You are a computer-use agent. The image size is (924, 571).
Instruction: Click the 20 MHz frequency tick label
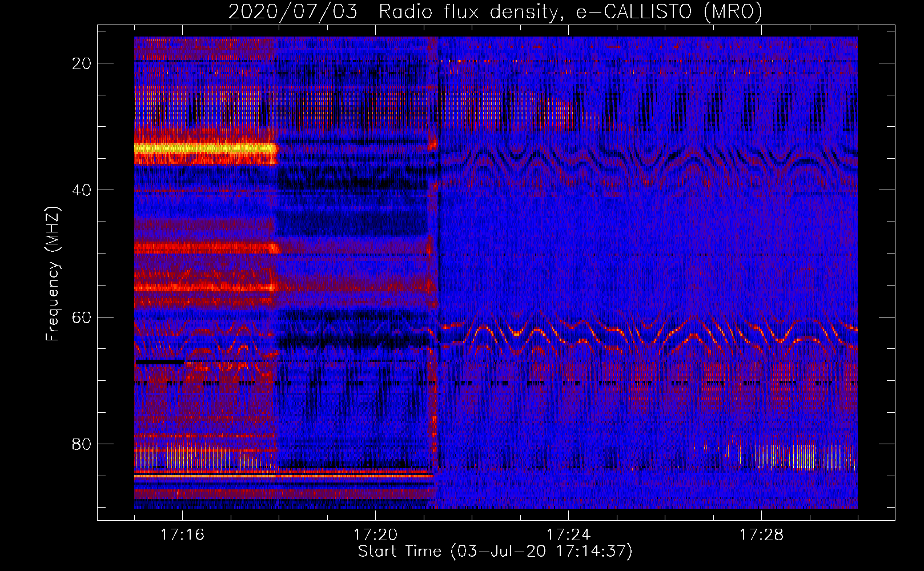coord(82,63)
